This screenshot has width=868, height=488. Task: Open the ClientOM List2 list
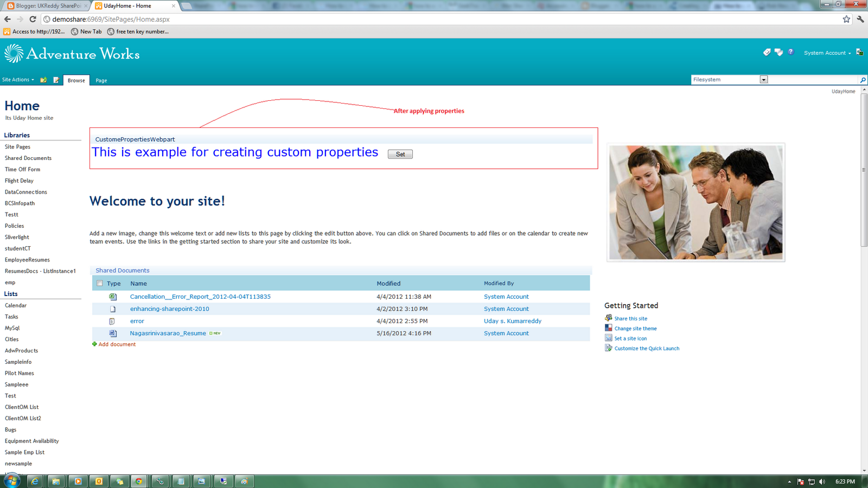[x=23, y=419]
